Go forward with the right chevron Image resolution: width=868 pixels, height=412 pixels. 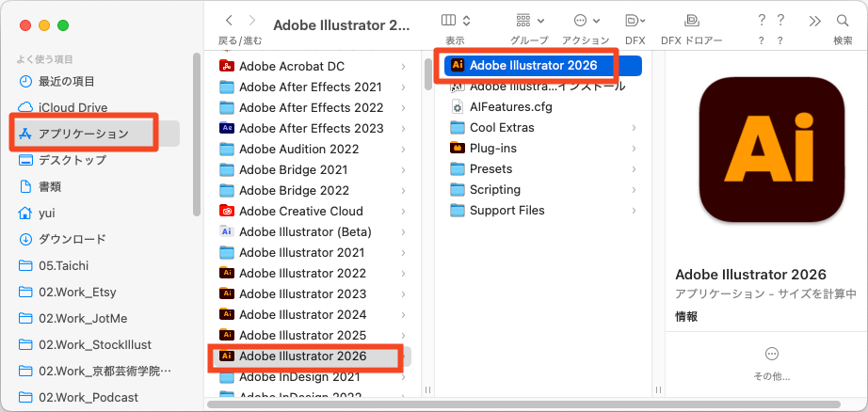[x=254, y=20]
